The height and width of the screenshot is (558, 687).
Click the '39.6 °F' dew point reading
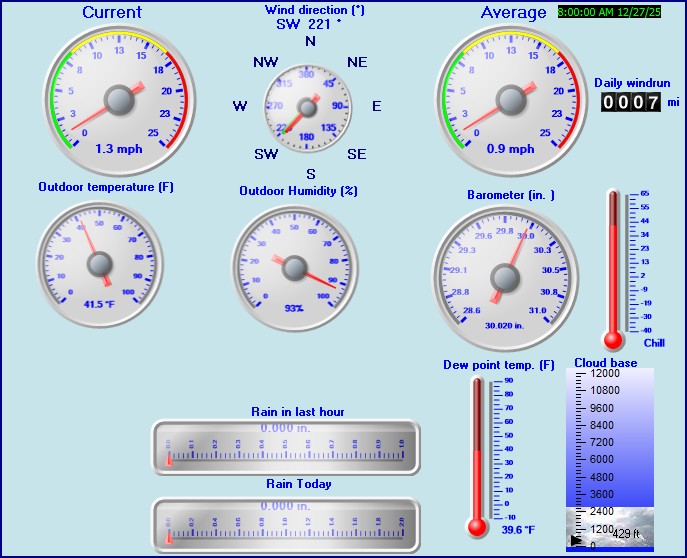(518, 530)
